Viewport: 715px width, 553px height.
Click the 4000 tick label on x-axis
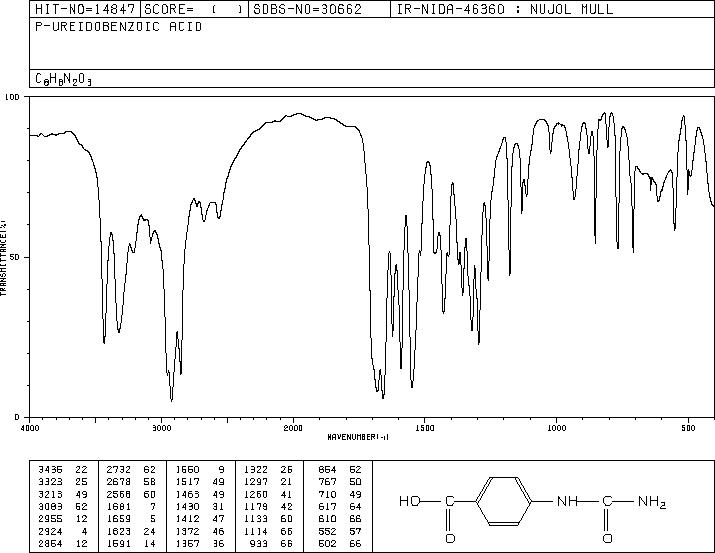pos(30,428)
